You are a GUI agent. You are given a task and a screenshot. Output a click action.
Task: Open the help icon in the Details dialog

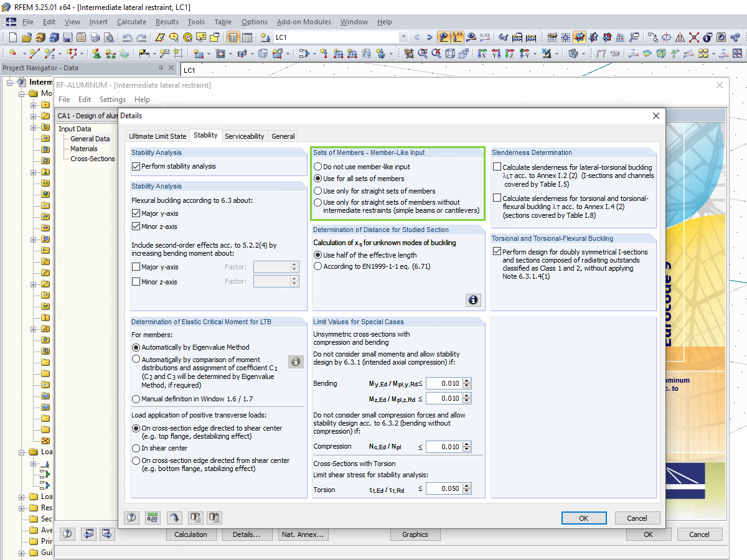[131, 518]
